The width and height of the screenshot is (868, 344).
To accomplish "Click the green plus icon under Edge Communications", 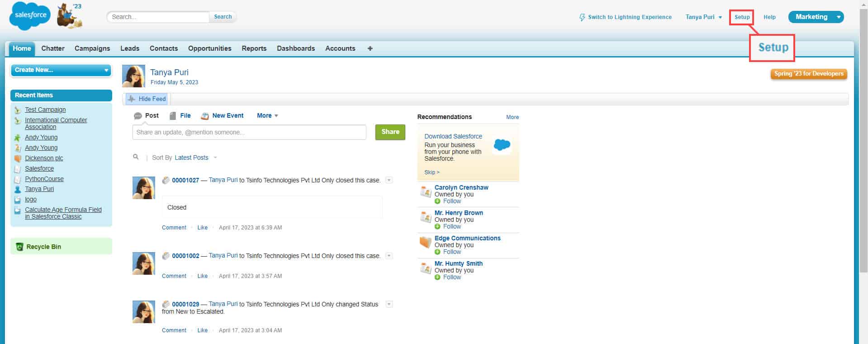I will pyautogui.click(x=437, y=252).
